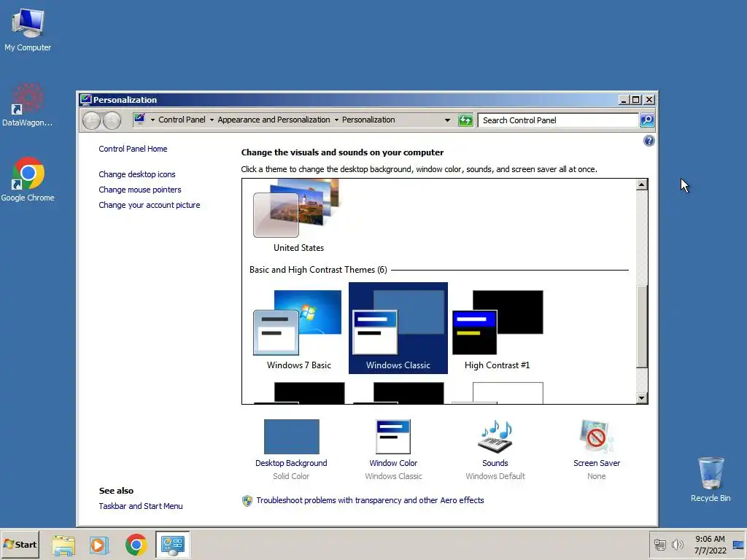Expand the dropdown arrow before Control Panel
Image resolution: width=747 pixels, height=560 pixels.
coord(152,120)
